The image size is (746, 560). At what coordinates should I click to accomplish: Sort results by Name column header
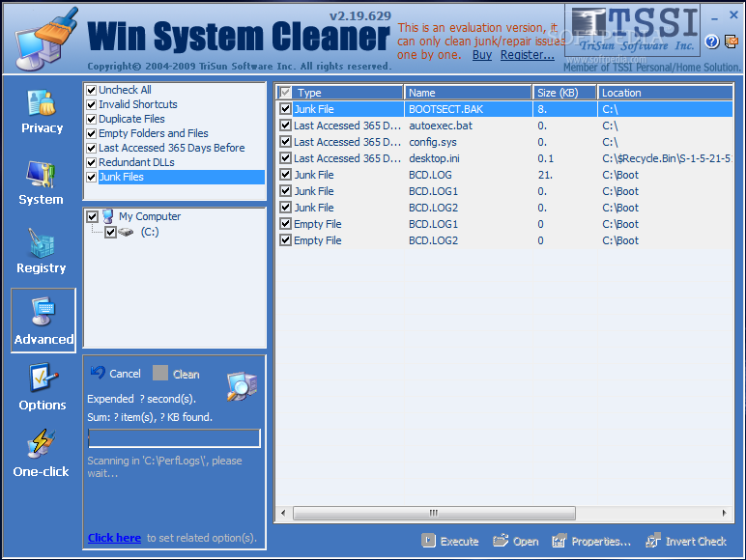(468, 93)
